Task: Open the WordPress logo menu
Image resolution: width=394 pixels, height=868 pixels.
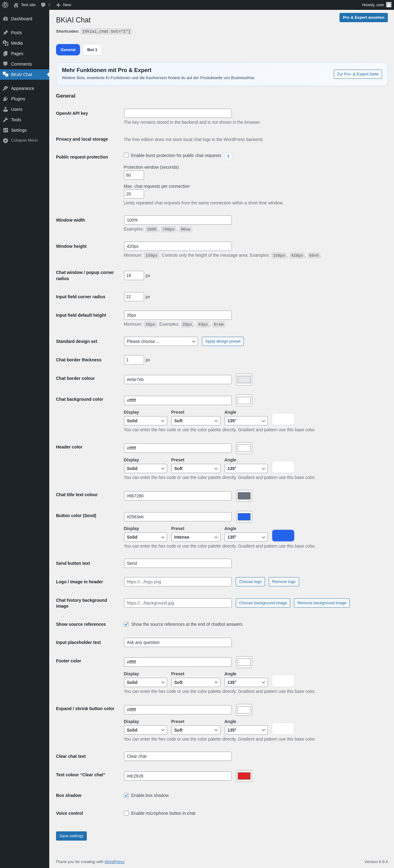Action: click(x=5, y=5)
